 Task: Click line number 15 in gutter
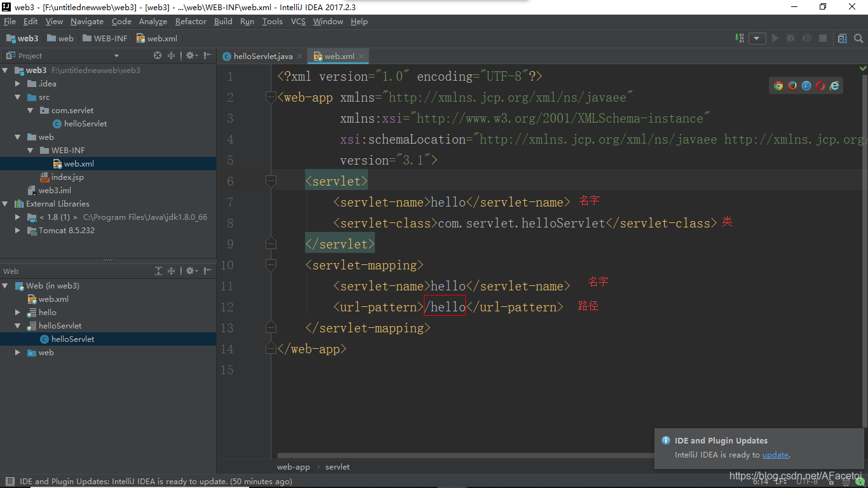coord(227,370)
